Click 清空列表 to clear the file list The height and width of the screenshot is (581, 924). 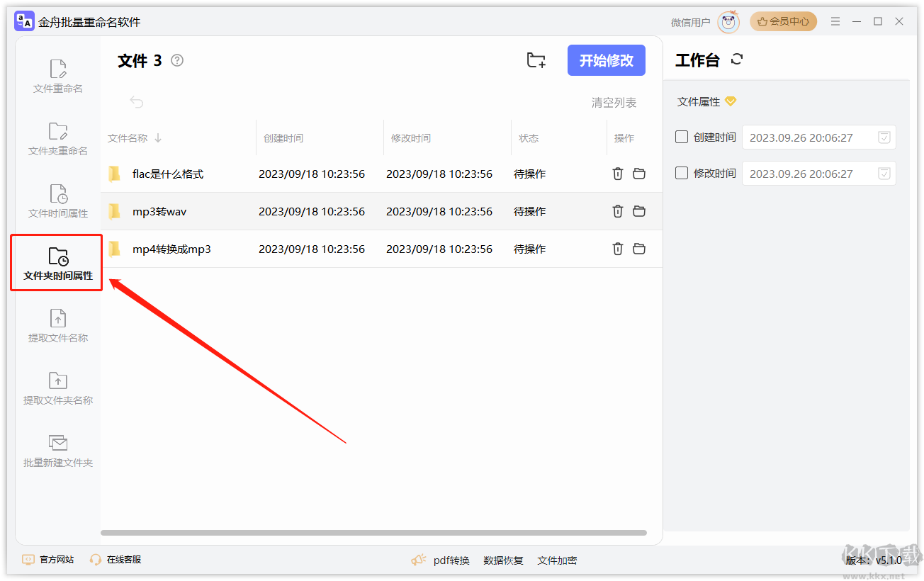tap(613, 102)
